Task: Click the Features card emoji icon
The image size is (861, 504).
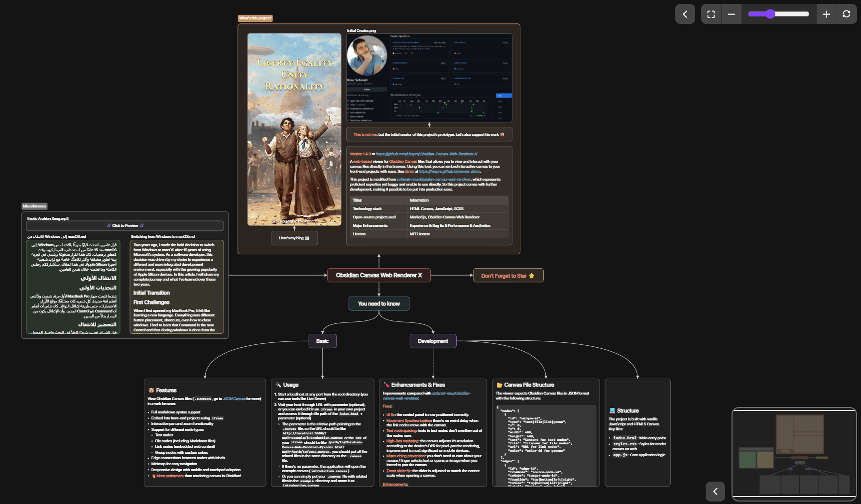Action: (151, 391)
